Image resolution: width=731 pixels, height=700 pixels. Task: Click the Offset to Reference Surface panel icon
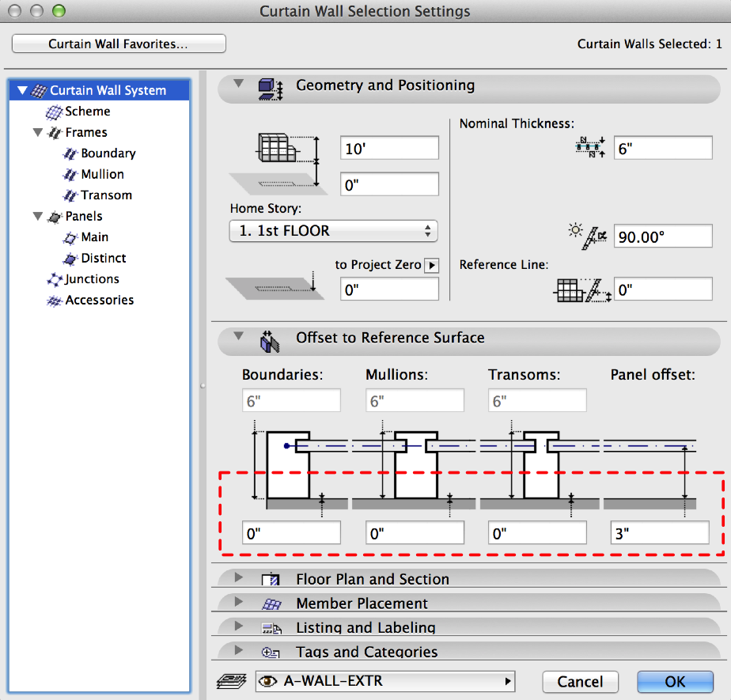(269, 339)
